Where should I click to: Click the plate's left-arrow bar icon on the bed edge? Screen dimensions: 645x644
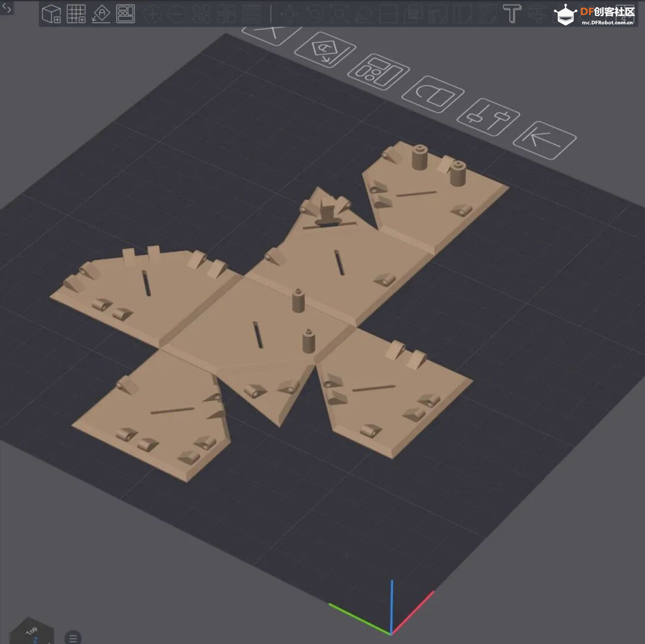(x=545, y=140)
